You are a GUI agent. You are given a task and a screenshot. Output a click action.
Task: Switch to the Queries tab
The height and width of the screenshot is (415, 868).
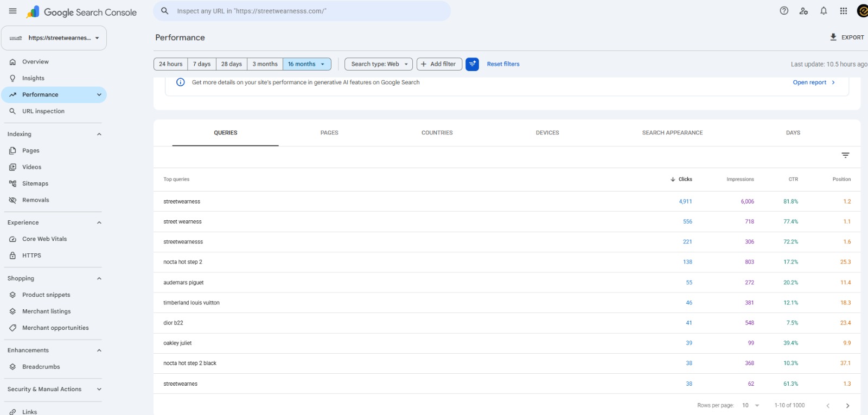pos(226,133)
